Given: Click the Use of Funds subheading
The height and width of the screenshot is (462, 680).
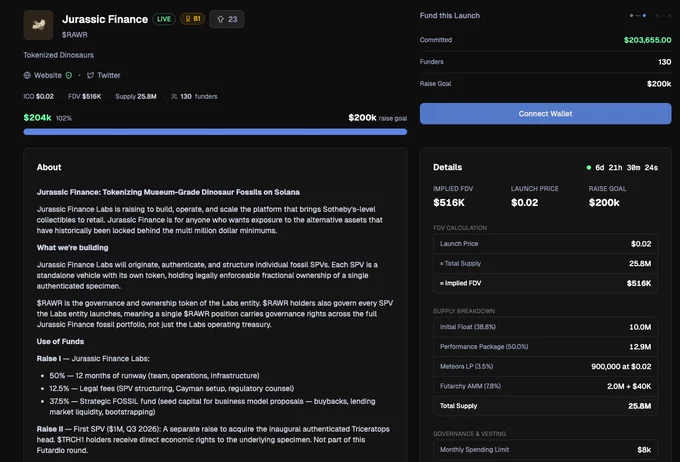Looking at the screenshot, I should point(60,341).
